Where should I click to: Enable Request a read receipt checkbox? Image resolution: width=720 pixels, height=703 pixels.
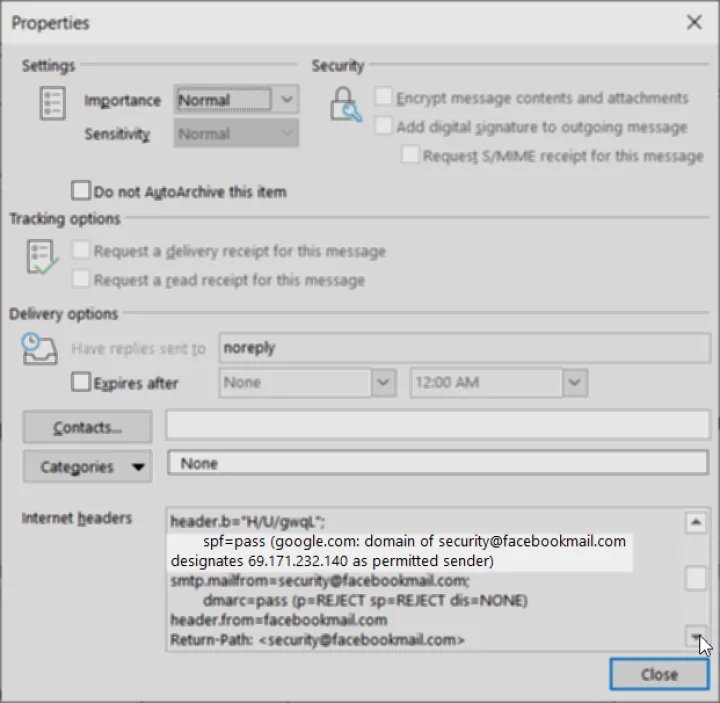[x=81, y=280]
